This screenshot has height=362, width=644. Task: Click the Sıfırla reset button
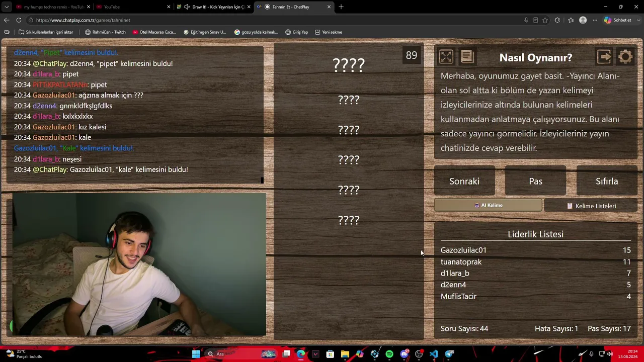point(607,181)
